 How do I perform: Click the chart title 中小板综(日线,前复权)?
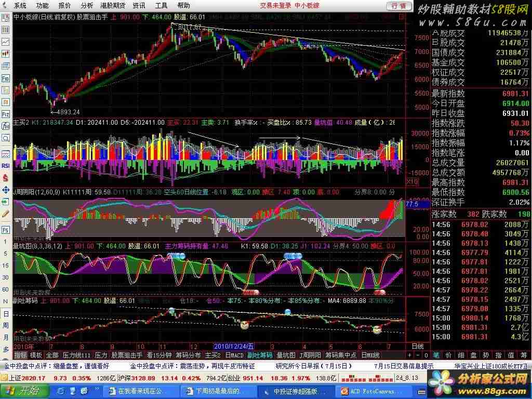click(x=44, y=16)
